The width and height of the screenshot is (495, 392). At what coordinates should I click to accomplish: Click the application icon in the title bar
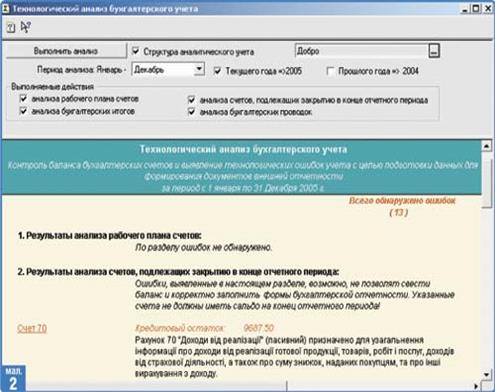(x=5, y=9)
